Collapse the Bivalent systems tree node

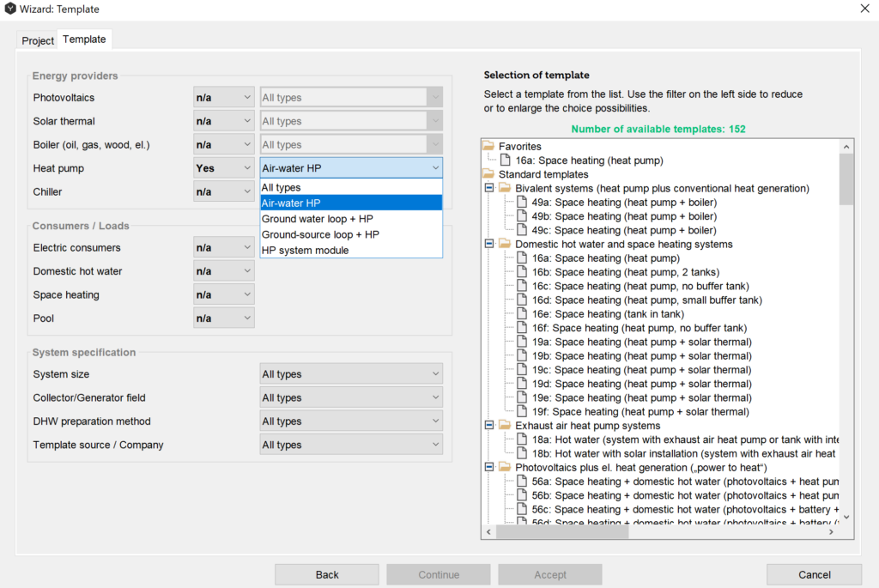[490, 188]
